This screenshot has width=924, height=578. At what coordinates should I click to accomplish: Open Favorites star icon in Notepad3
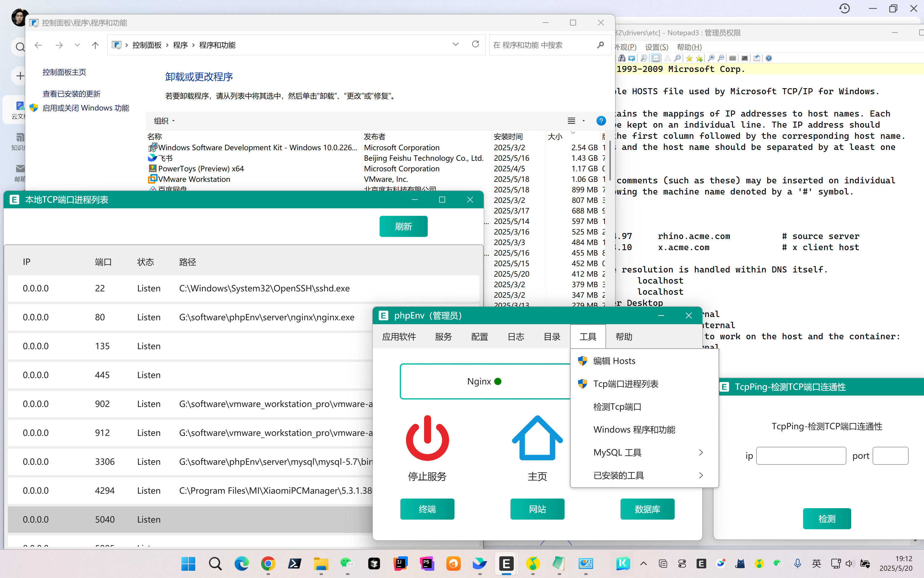[x=690, y=58]
